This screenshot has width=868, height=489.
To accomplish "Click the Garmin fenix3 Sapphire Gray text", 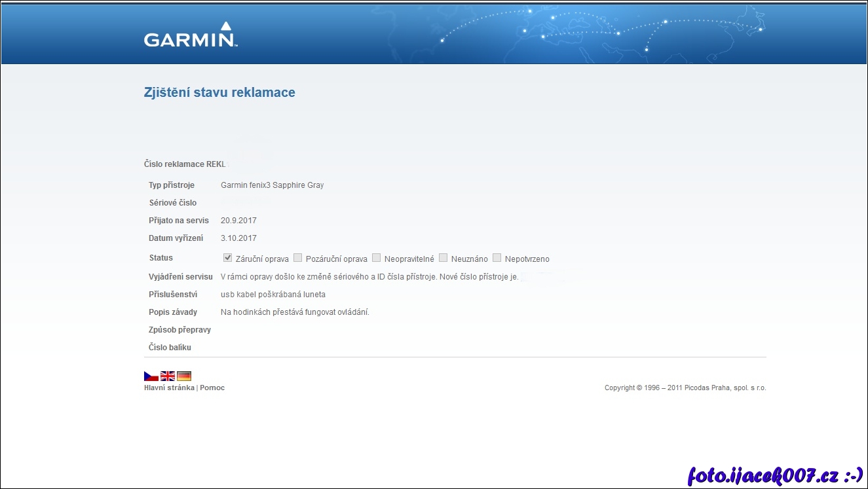I will click(272, 185).
